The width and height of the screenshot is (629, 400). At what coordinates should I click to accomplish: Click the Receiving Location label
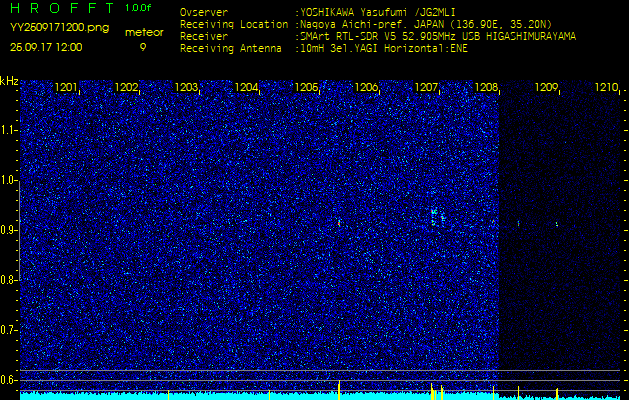tap(234, 25)
